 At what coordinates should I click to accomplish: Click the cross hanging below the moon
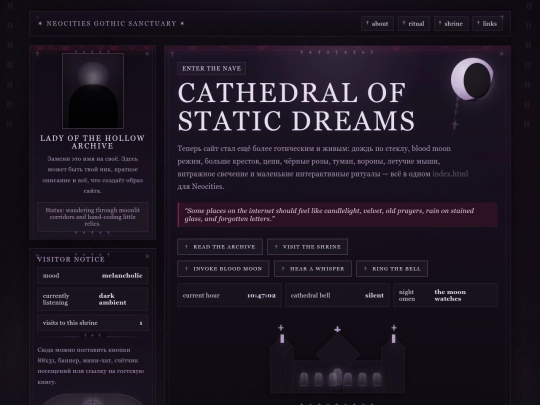tap(455, 125)
